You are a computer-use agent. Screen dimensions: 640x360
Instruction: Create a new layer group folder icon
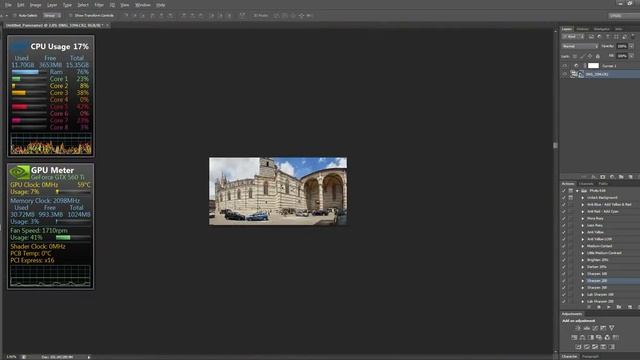click(x=621, y=177)
